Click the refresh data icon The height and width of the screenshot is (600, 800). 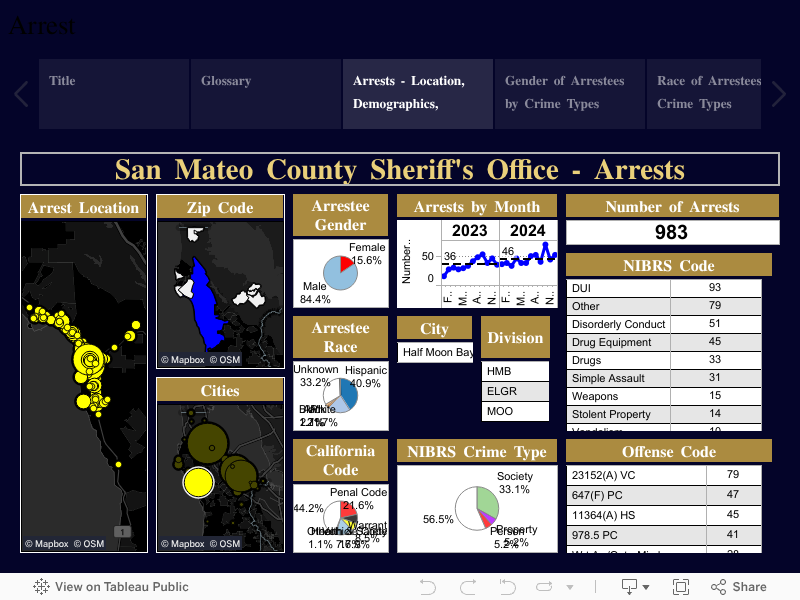544,587
